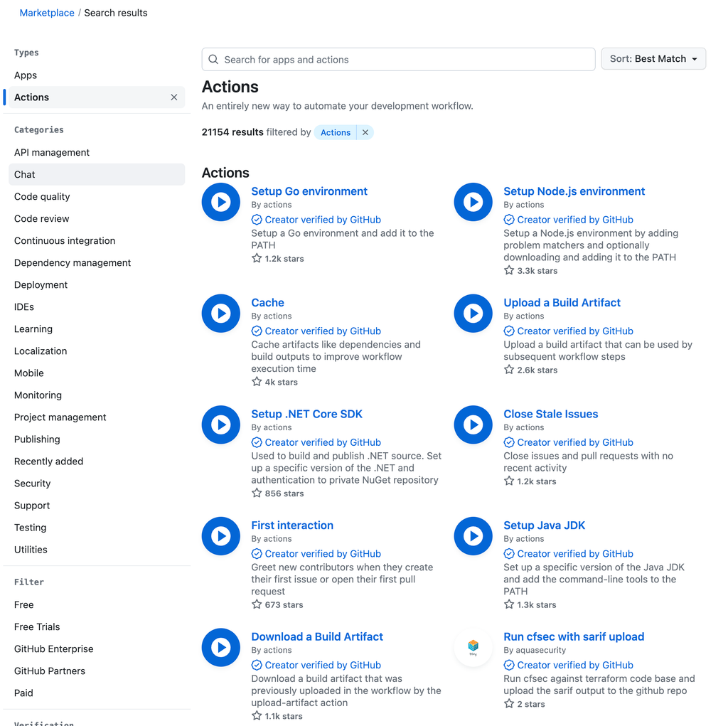Remove the Actions filter chip
The image size is (728, 726).
pyautogui.click(x=365, y=132)
